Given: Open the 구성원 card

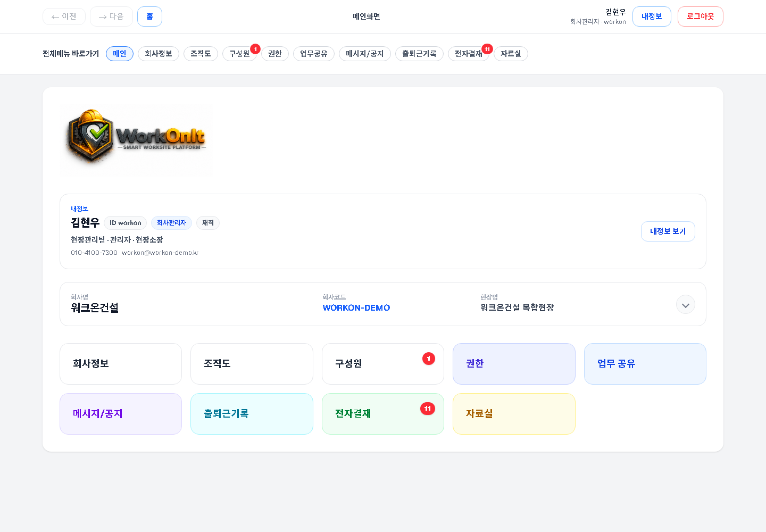Looking at the screenshot, I should tap(383, 364).
